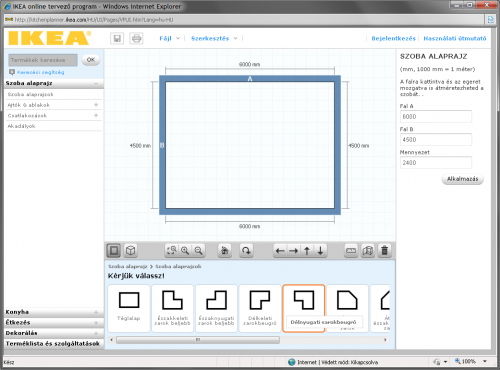The height and width of the screenshot is (370, 500).
Task: Open Használati útmutató link
Action: coord(455,38)
